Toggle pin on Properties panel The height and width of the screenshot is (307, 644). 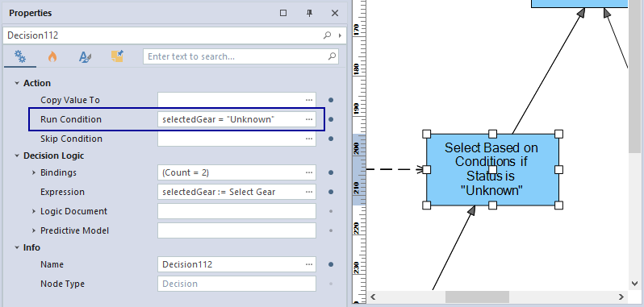point(309,13)
